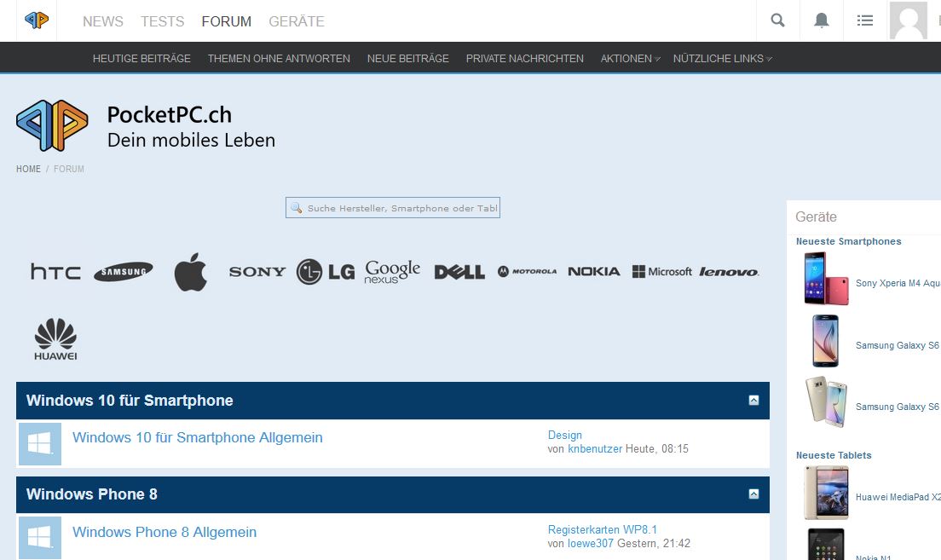Click Windows icon beside Windows 10 Allgemein forum
Image resolution: width=941 pixels, height=560 pixels.
39,444
